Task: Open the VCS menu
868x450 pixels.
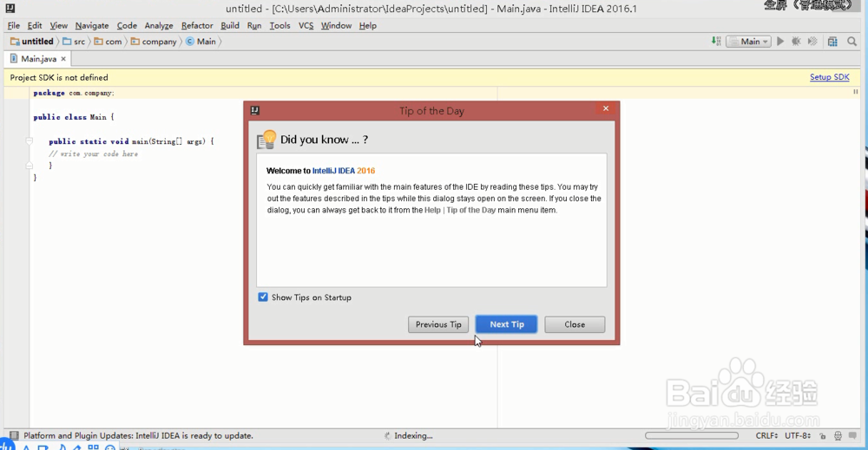Action: pyautogui.click(x=306, y=25)
